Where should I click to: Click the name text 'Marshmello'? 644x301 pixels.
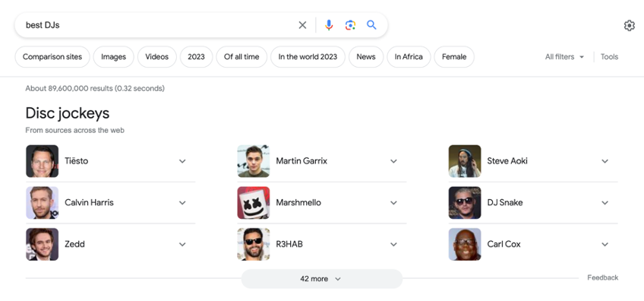(x=298, y=203)
